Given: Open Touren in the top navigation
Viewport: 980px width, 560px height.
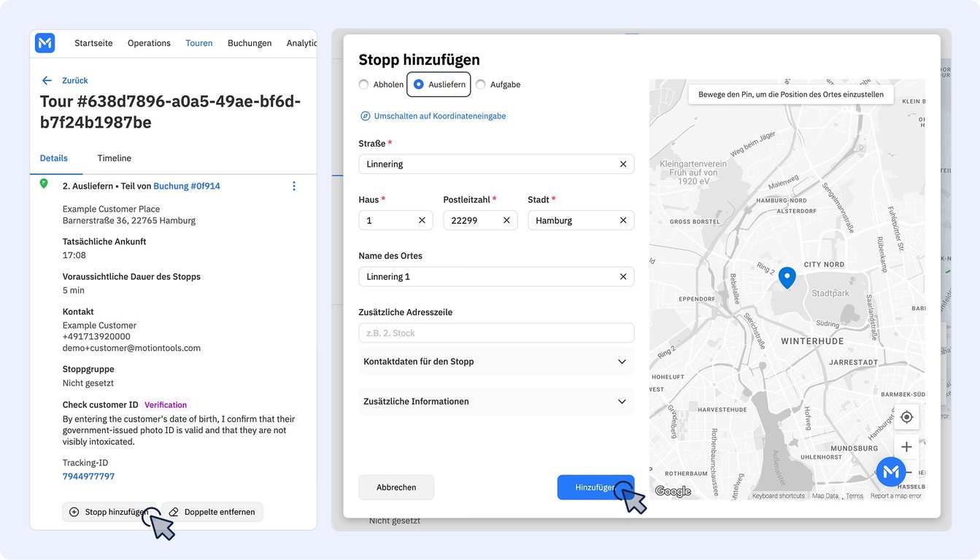Looking at the screenshot, I should coord(199,43).
